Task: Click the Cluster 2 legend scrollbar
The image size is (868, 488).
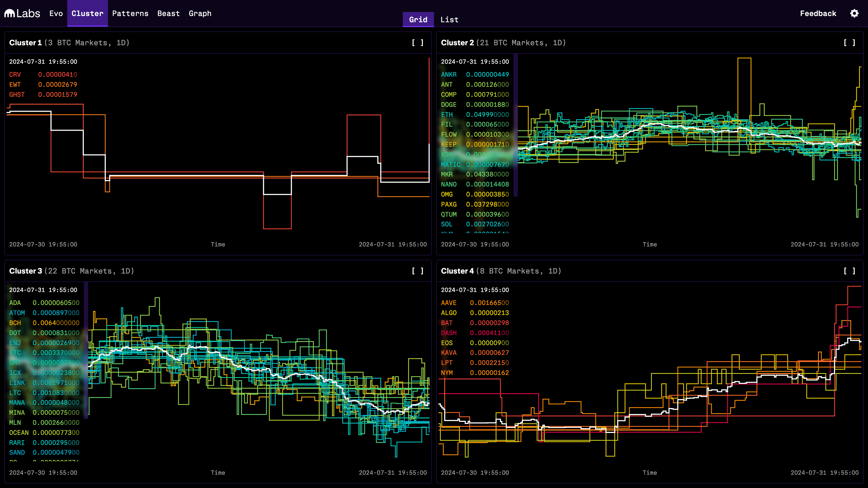Action: (516, 125)
